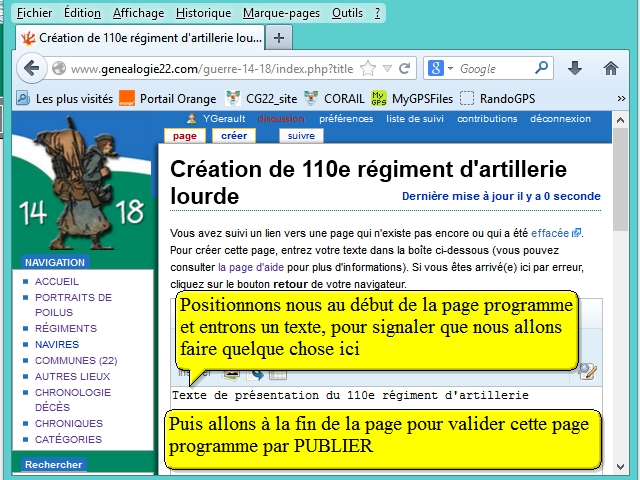
Task: Open CHRONOLOGIE DÉCÈS navigation link
Action: tap(73, 400)
